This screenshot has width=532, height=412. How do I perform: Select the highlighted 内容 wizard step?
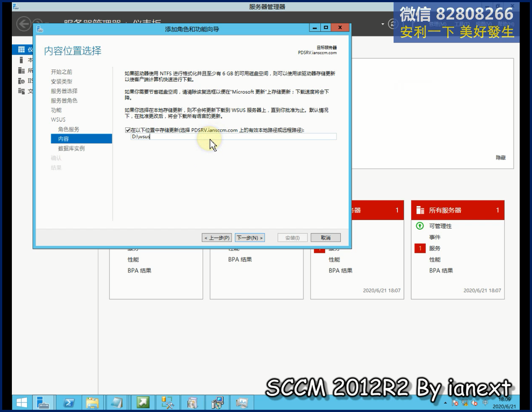[x=81, y=139]
